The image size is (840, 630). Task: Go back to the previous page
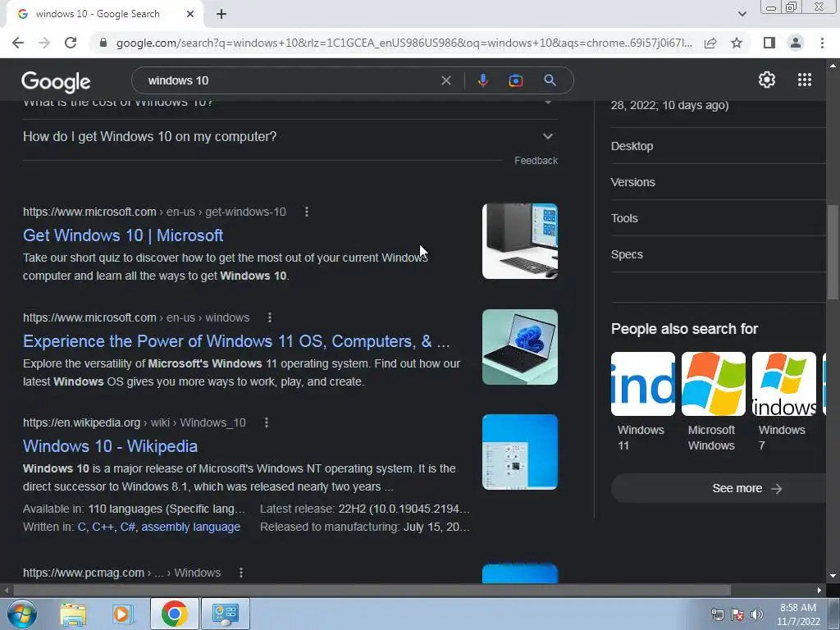(x=18, y=43)
